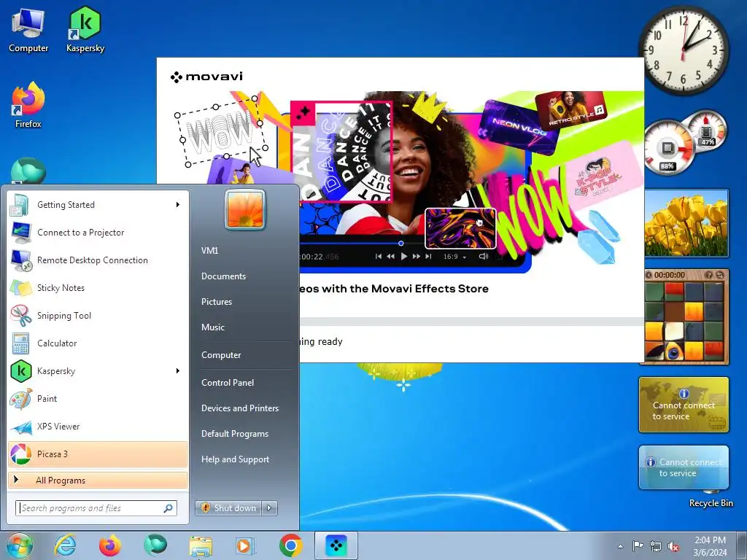This screenshot has height=560, width=747.
Task: Click the XPS Viewer icon
Action: click(20, 427)
